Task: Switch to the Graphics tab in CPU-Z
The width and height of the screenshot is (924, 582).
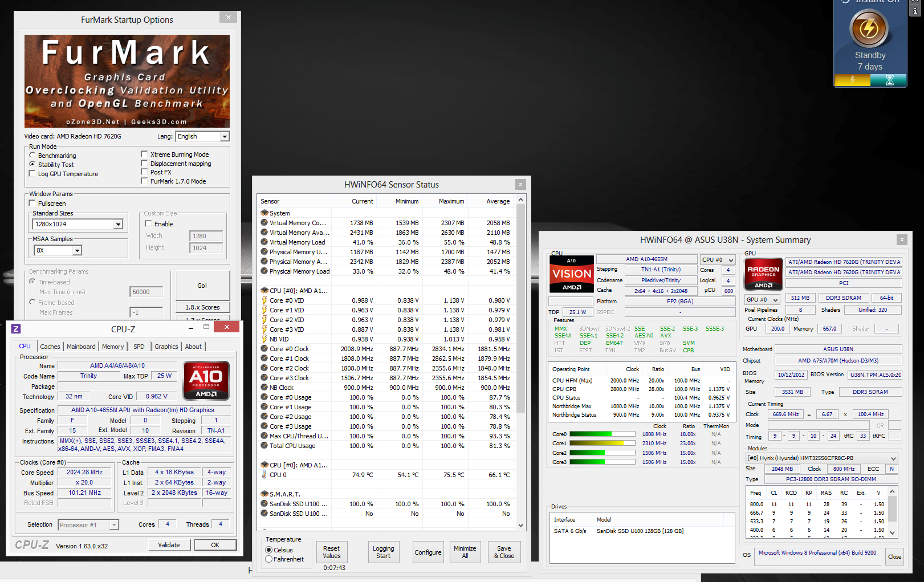Action: [166, 347]
